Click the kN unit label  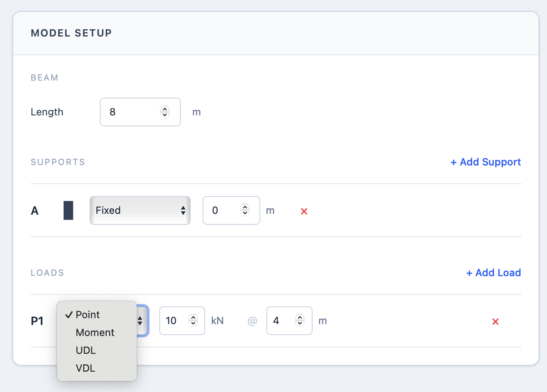pyautogui.click(x=217, y=321)
